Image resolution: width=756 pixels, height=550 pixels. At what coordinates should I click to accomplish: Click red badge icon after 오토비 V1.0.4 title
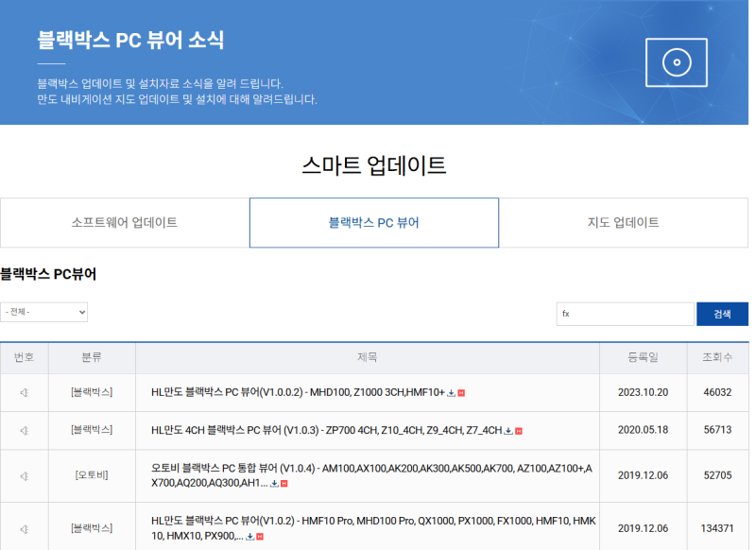click(284, 484)
